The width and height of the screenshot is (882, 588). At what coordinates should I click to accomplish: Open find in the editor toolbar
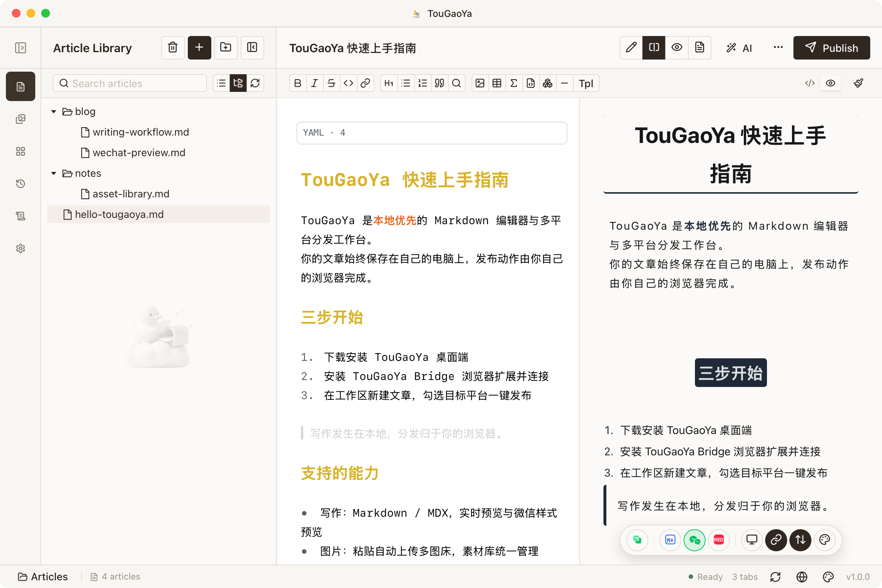point(456,83)
